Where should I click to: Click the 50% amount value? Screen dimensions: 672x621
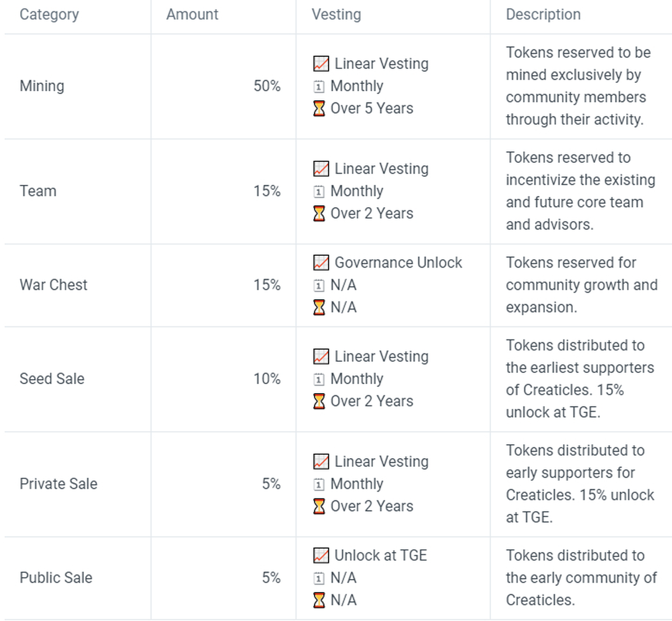pyautogui.click(x=267, y=86)
